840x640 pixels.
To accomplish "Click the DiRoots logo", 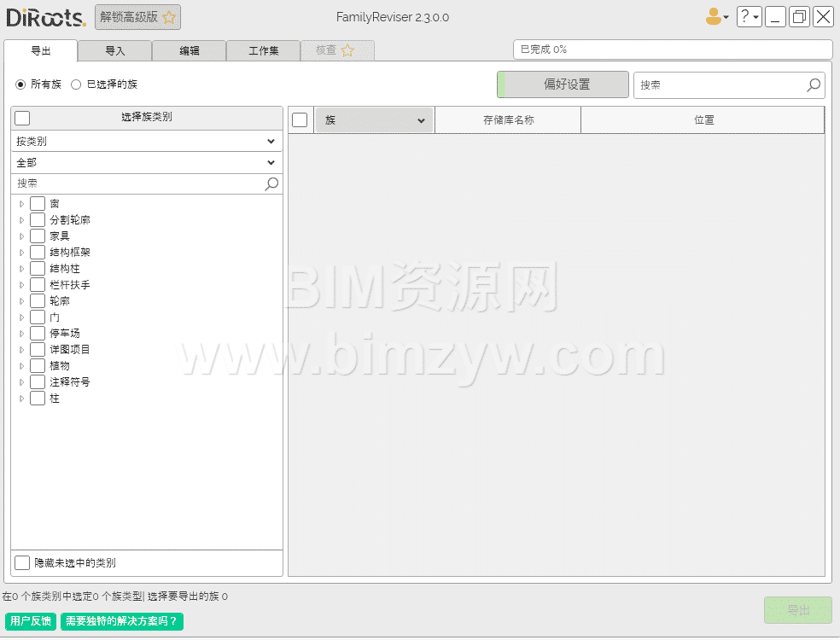I will click(45, 17).
